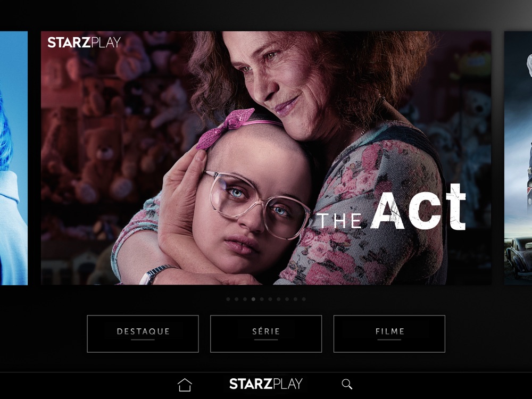Jump to the fifth carousel page dot

pyautogui.click(x=262, y=299)
